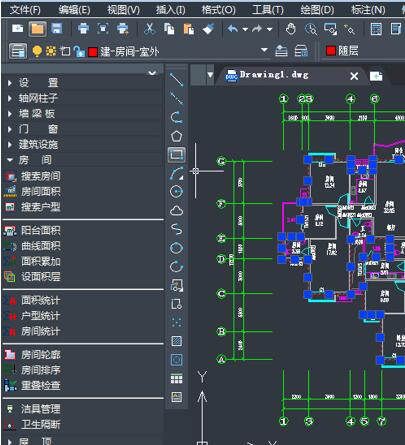Toggle the layer lightbulb on/off icon
Screen dimensions: 405x445
tap(37, 51)
